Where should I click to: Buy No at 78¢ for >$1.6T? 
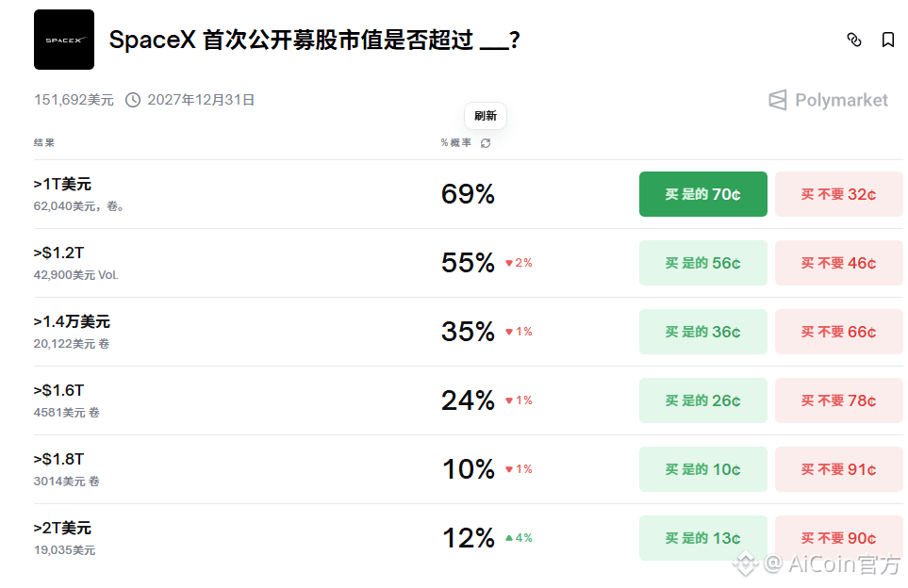point(838,400)
